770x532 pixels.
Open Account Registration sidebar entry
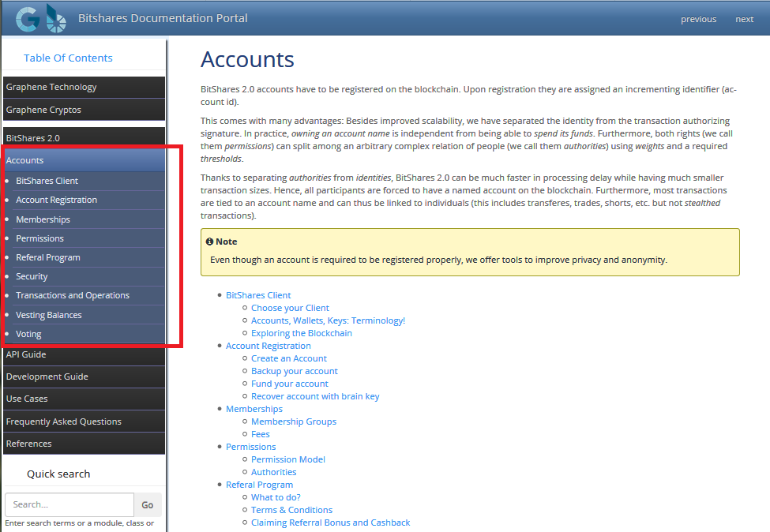coord(57,200)
